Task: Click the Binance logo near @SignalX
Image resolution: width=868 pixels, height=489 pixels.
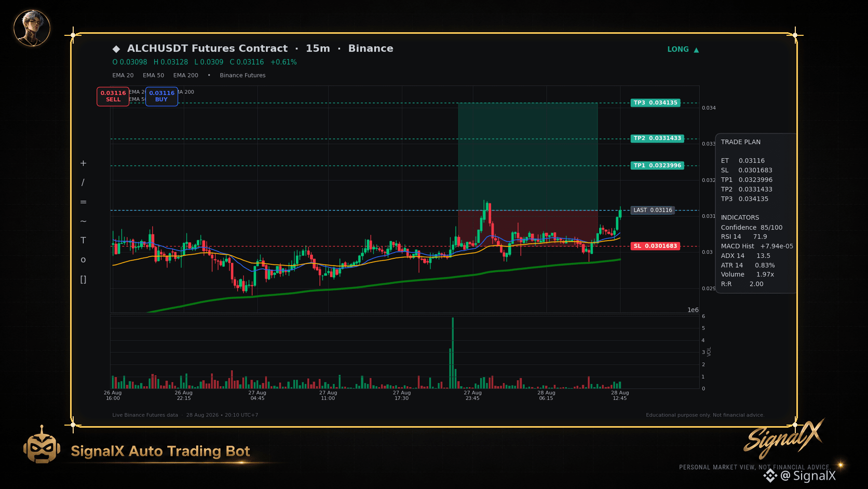Action: coord(770,475)
